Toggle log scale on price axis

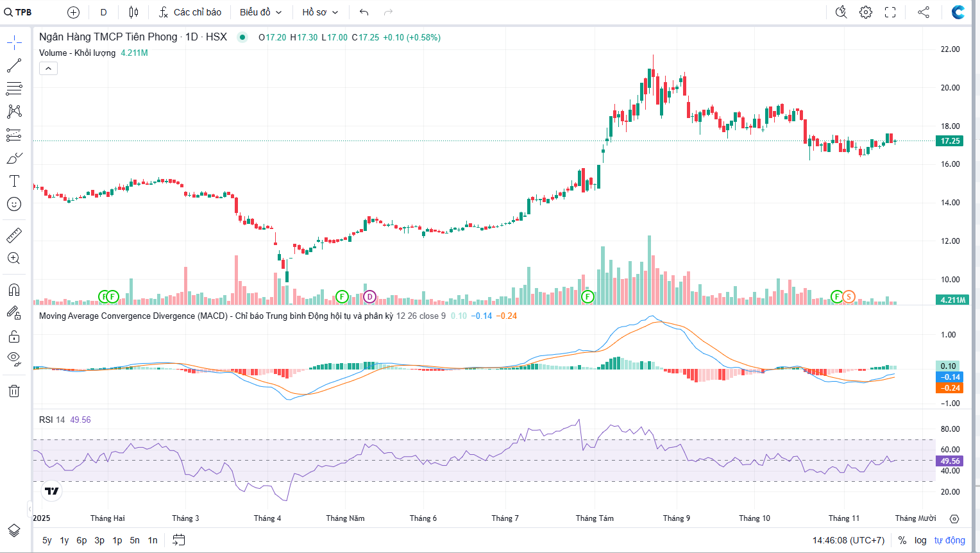click(920, 540)
